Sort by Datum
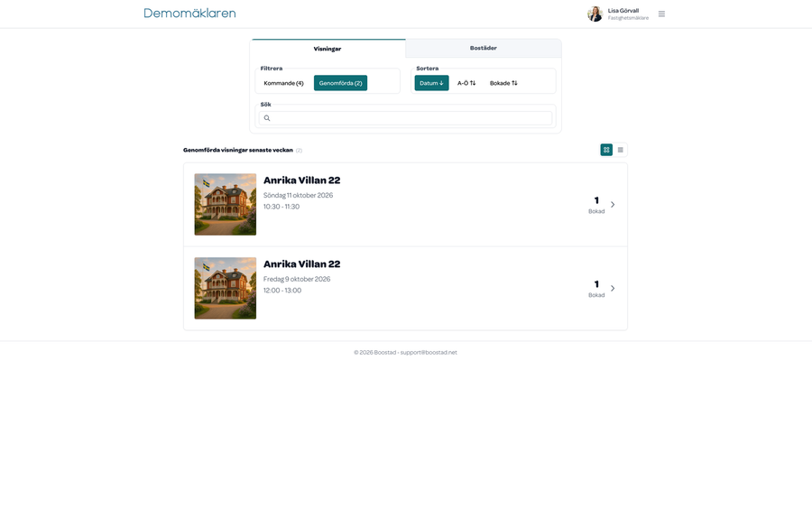 431,83
